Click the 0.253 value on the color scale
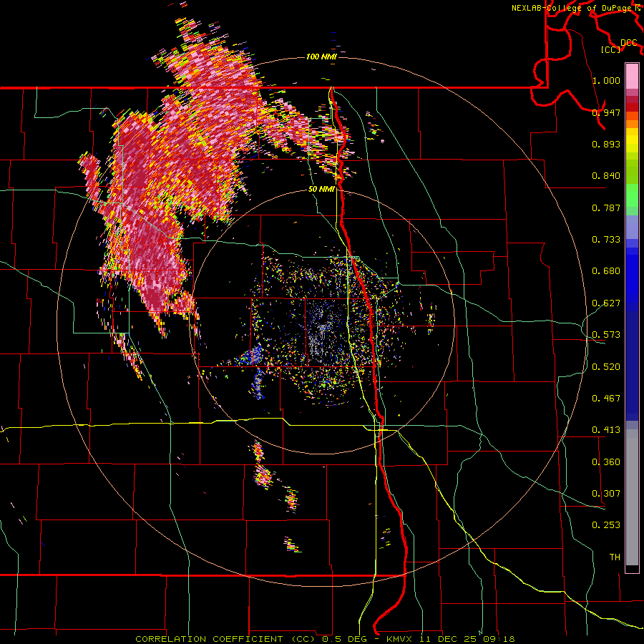Image resolution: width=644 pixels, height=644 pixels. click(606, 525)
